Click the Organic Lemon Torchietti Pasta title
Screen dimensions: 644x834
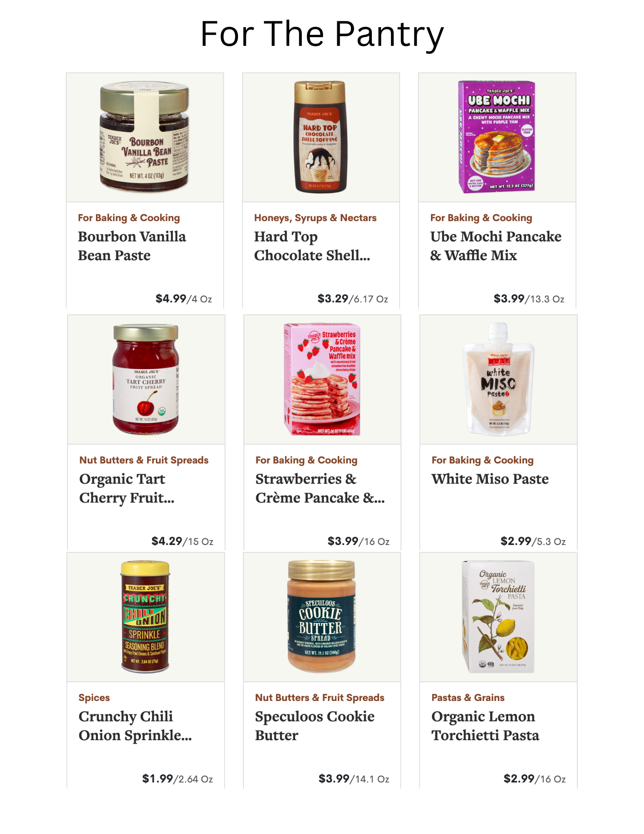point(485,726)
